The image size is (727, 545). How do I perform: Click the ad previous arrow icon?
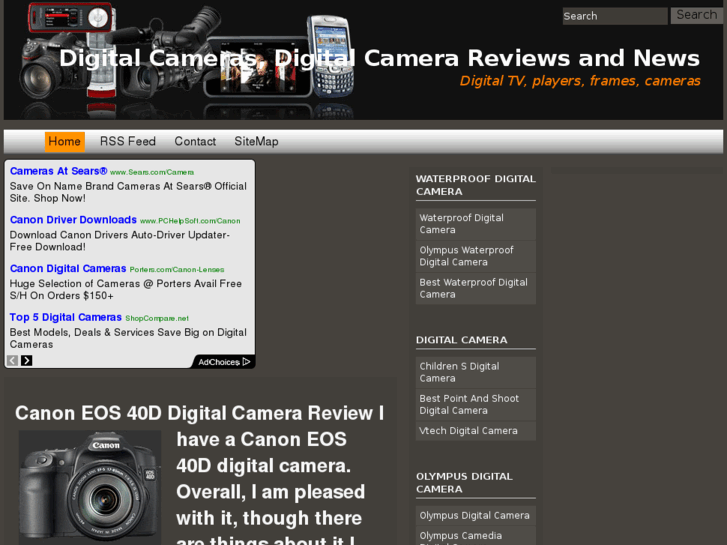tap(13, 360)
